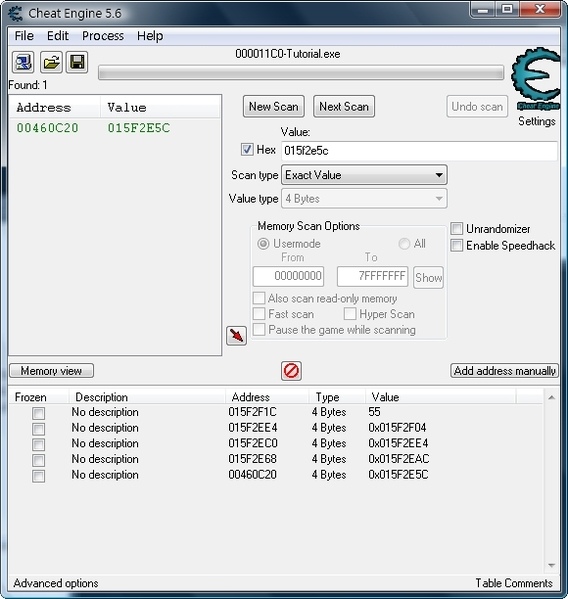Open the Process menu
Viewport: 568px width, 599px height.
[x=103, y=36]
